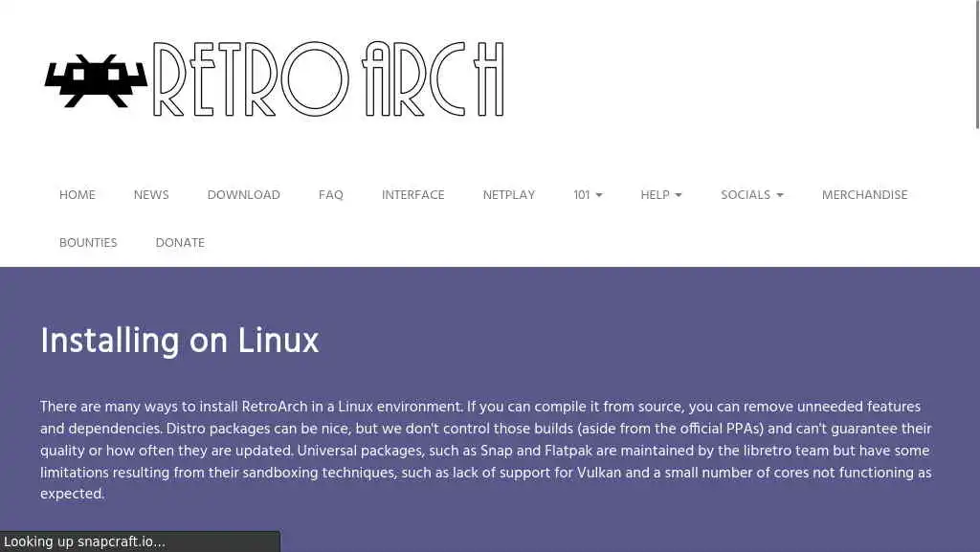
Task: Expand the HELP dropdown menu
Action: (661, 195)
